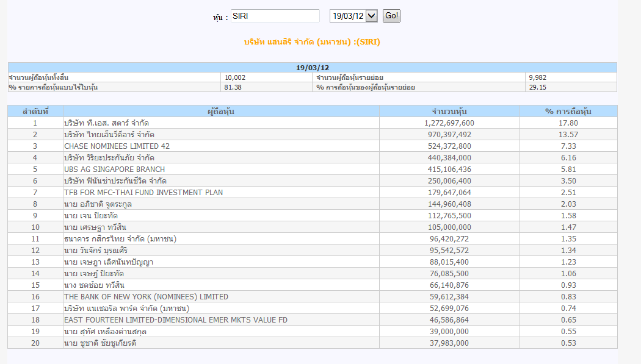
Task: Select shareholder นาย อภิชาติ จูตระกูล
Action: tap(98, 204)
